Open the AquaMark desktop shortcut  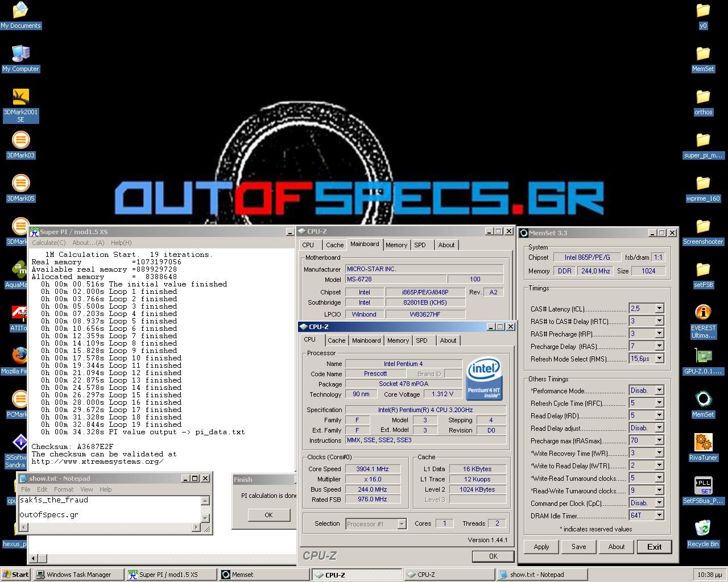click(16, 275)
